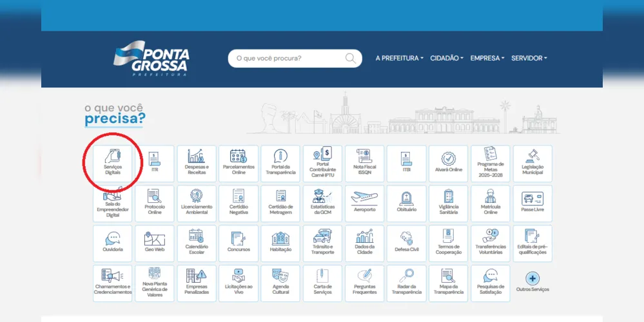Open Portal Contribuinte Carnê IPTU tile

[x=322, y=164]
